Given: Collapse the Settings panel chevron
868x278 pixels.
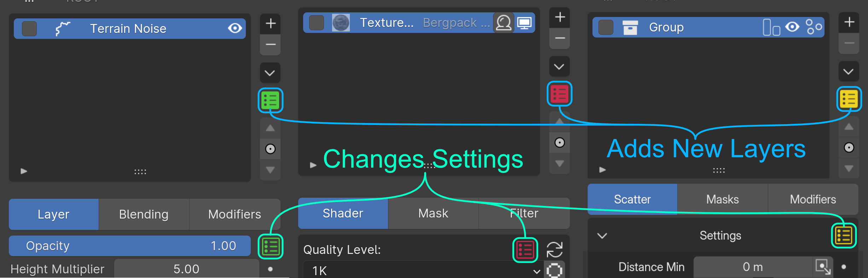Looking at the screenshot, I should pyautogui.click(x=602, y=236).
